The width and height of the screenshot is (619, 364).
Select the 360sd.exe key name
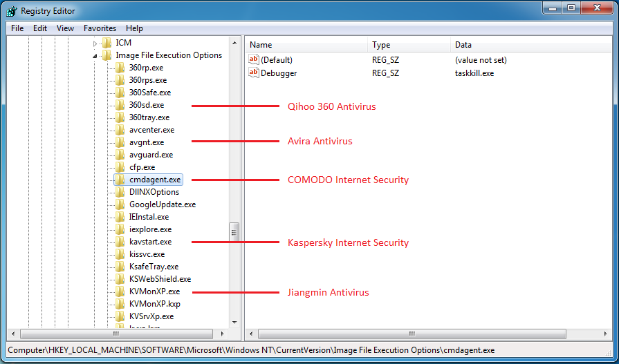tap(147, 105)
